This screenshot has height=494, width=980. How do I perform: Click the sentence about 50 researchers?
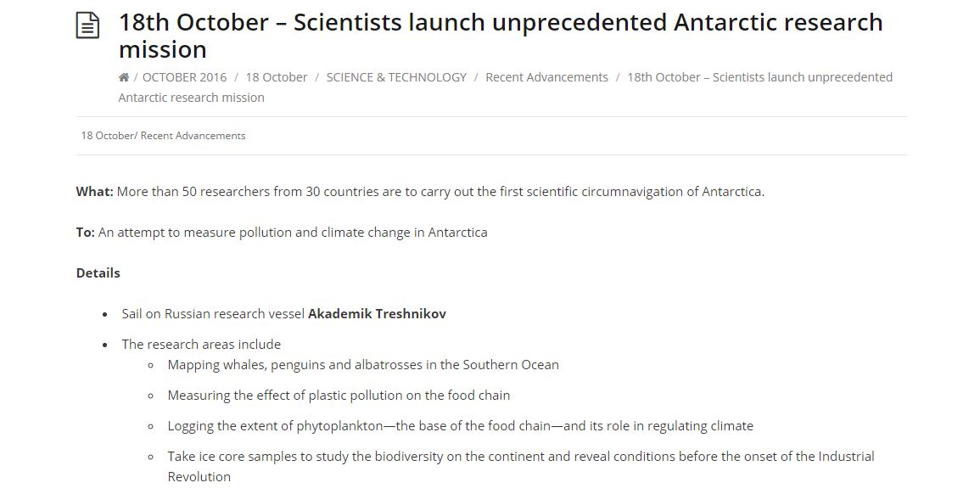pos(440,192)
